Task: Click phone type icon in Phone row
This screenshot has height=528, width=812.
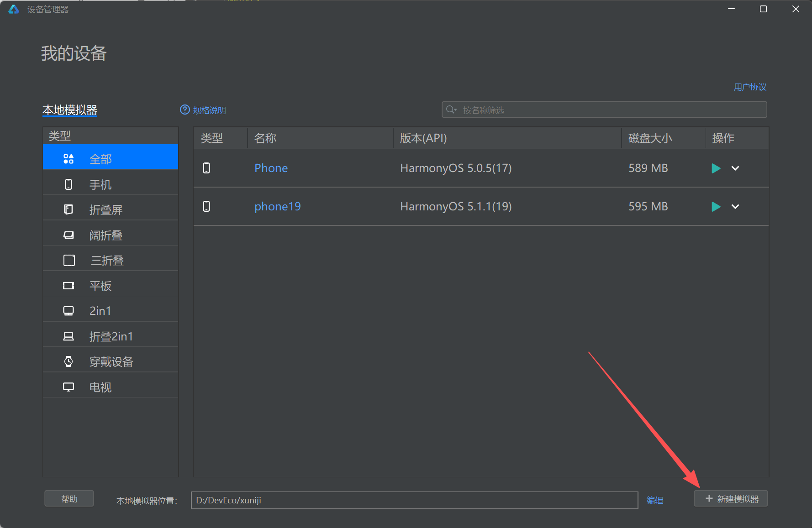Action: click(206, 168)
